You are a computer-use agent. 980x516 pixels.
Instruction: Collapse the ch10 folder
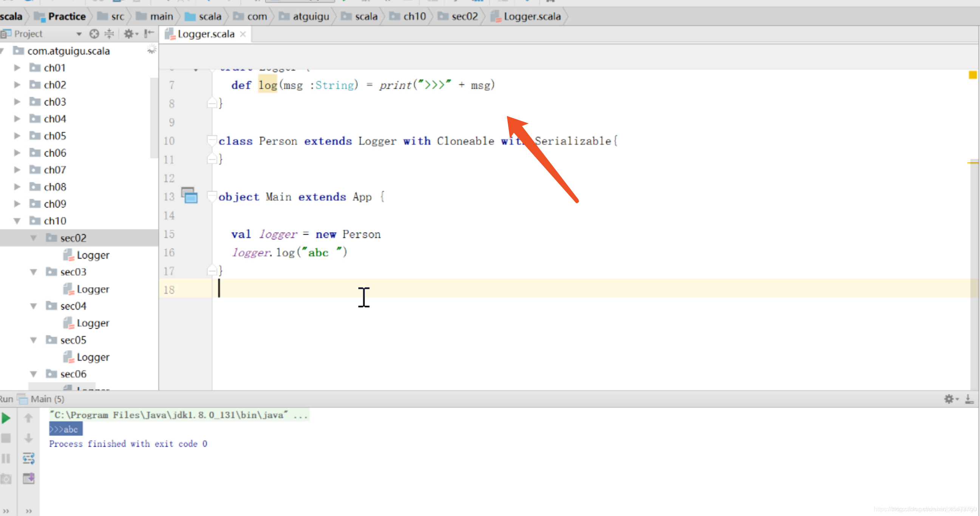(x=17, y=221)
